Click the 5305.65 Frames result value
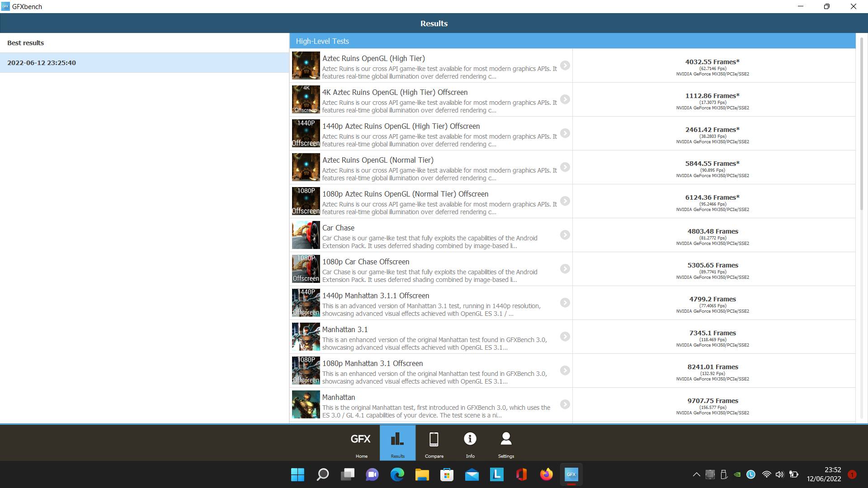The image size is (868, 488). [x=712, y=265]
